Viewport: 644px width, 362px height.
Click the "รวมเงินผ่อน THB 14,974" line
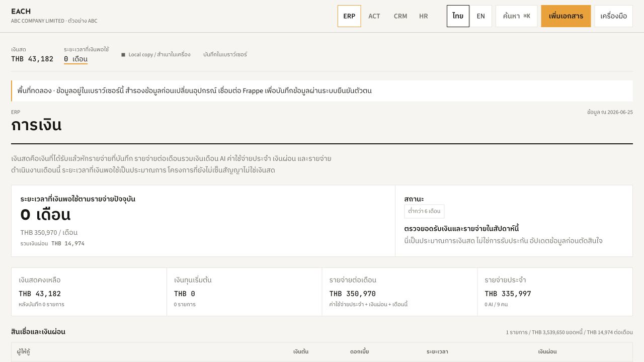point(52,243)
